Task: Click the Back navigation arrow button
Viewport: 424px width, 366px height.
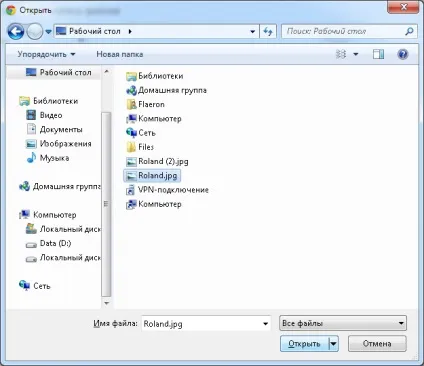Action: tap(16, 32)
